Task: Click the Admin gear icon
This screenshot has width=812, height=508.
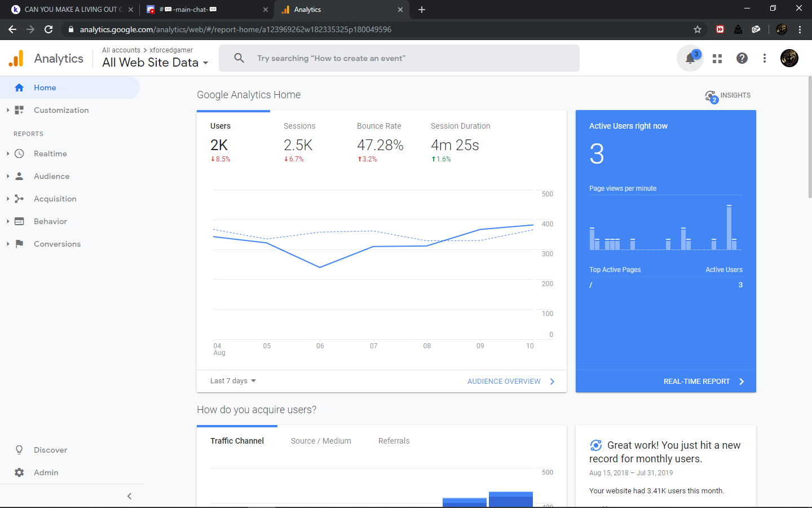Action: pos(19,472)
